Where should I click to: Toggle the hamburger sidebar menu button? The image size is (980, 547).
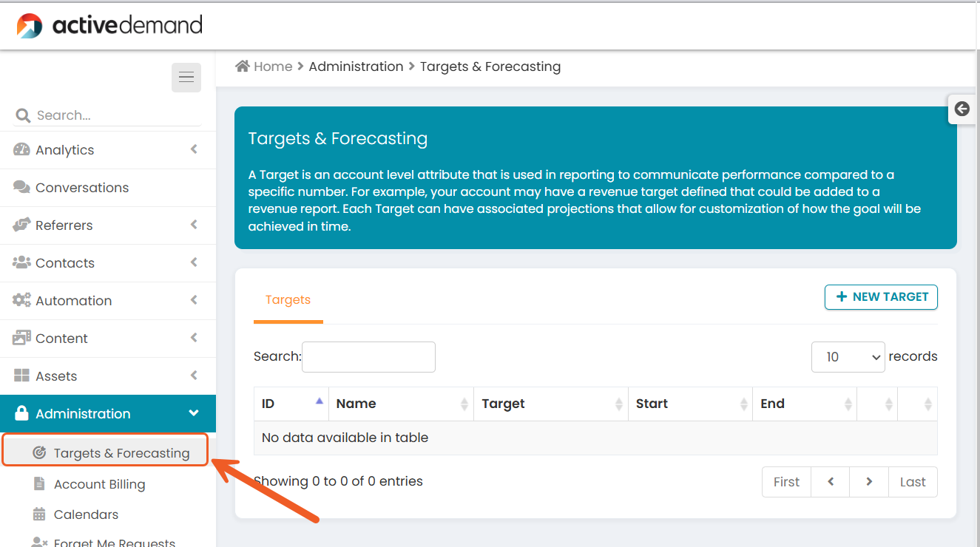[x=186, y=78]
